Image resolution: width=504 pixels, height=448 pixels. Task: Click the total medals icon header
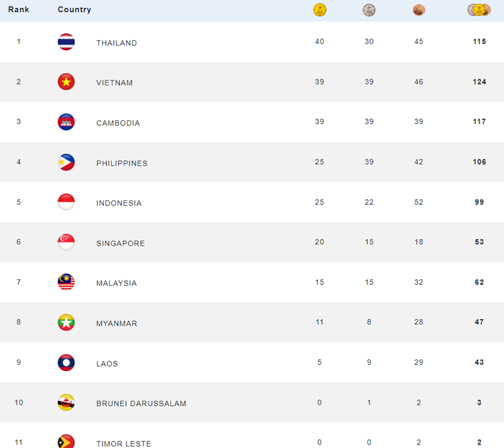479,10
